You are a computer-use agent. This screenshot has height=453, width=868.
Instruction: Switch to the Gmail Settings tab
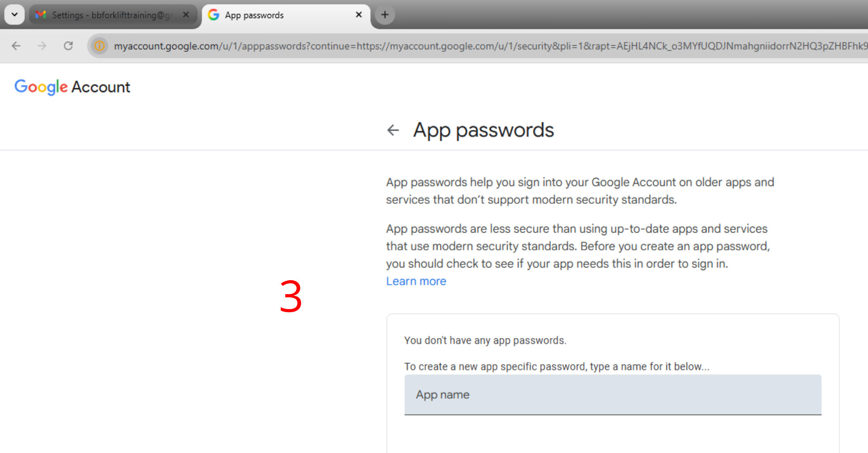click(111, 15)
